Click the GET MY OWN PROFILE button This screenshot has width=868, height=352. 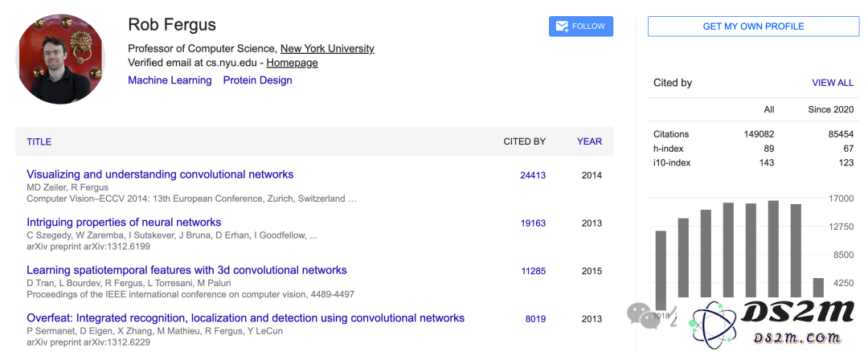click(753, 26)
